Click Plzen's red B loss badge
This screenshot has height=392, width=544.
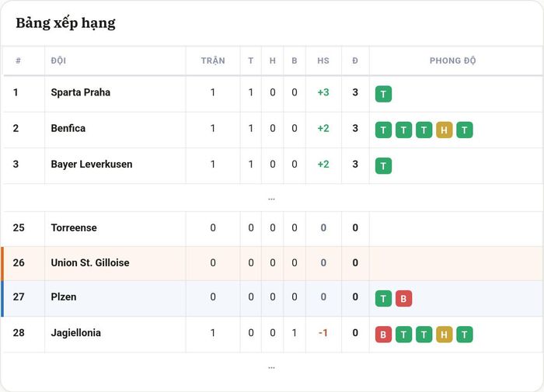click(403, 298)
